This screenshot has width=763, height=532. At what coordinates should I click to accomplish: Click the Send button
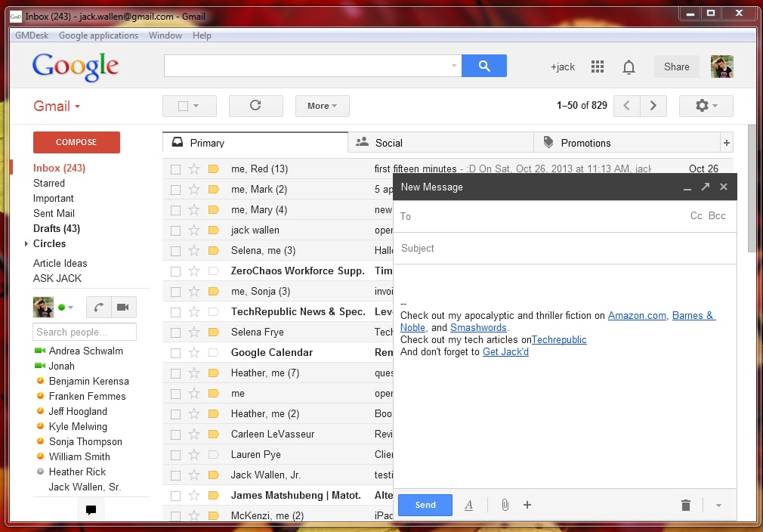pos(425,506)
